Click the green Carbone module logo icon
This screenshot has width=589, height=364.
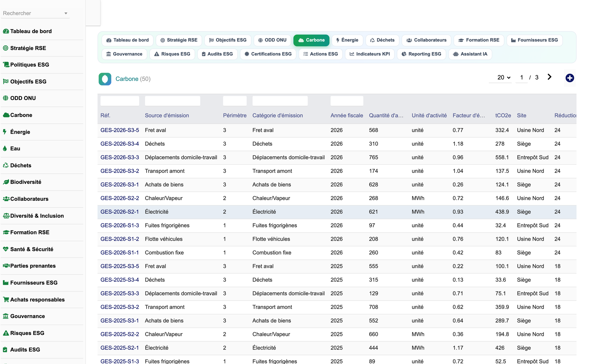(x=105, y=79)
